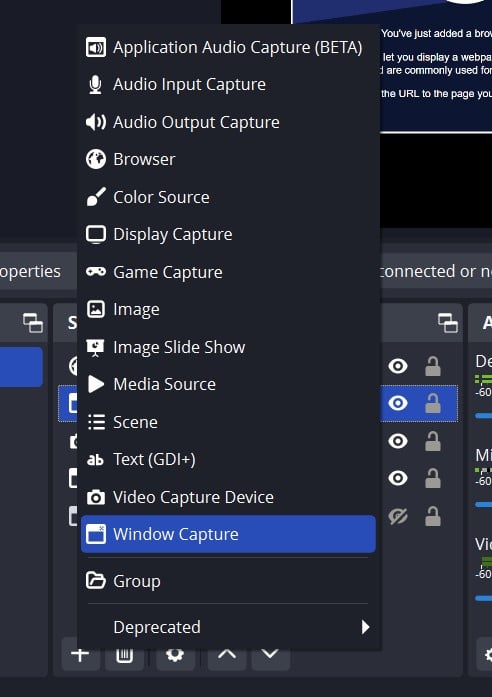Open source properties with the gear icon
The width and height of the screenshot is (492, 697).
pyautogui.click(x=175, y=654)
